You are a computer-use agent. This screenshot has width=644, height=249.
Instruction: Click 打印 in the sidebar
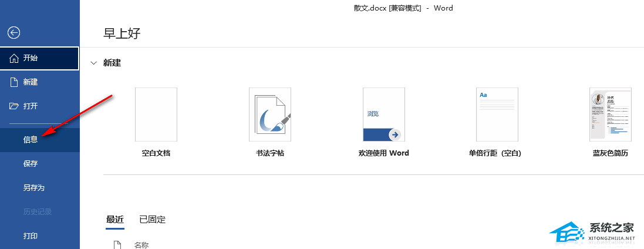(x=40, y=236)
